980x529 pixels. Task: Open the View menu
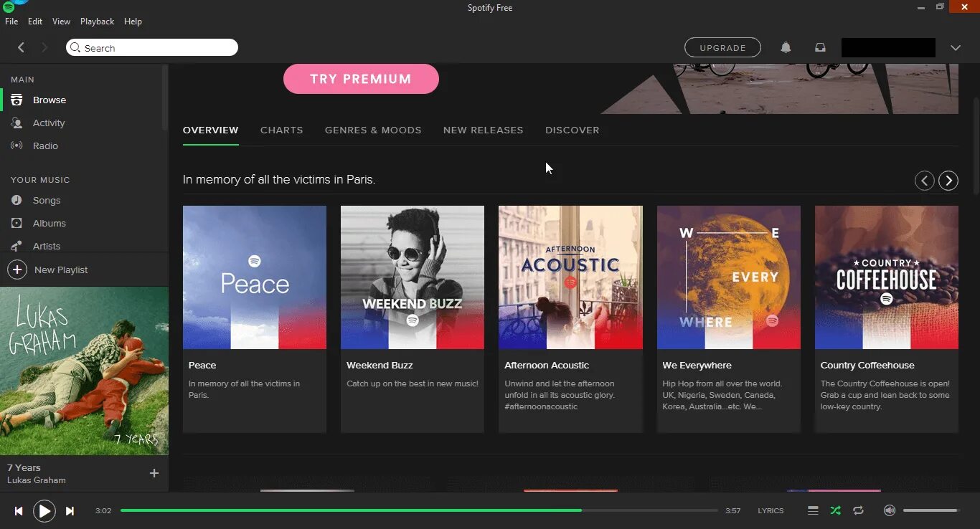(x=61, y=22)
